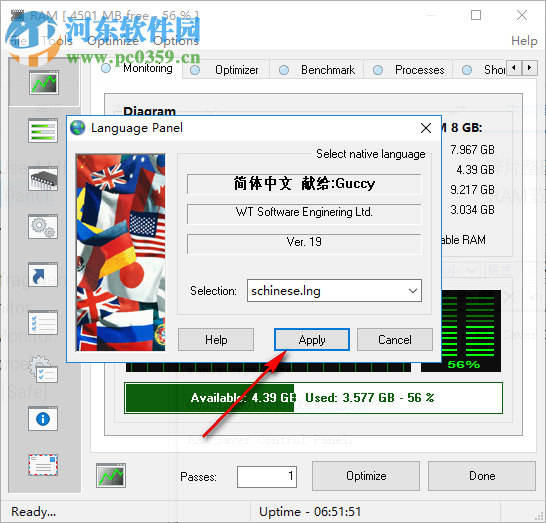
Task: Switch to the Benchmark tab
Action: coord(317,70)
